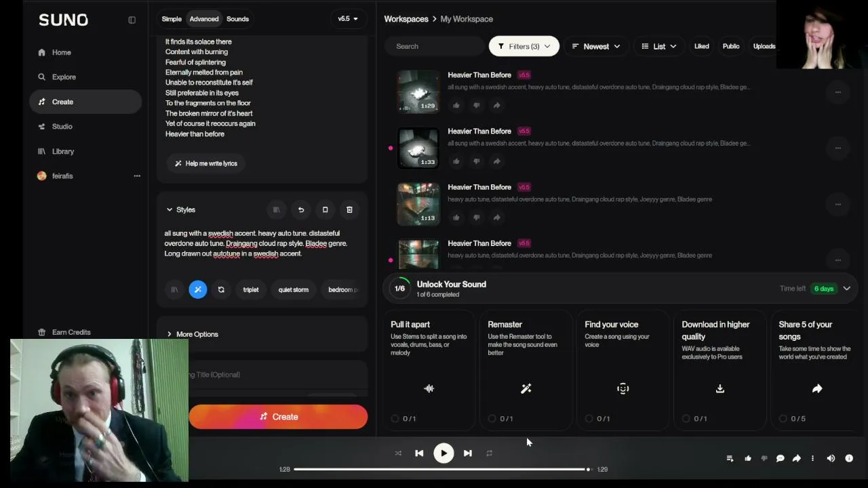The height and width of the screenshot is (488, 868).
Task: Like the 1:33 song in the list
Action: [456, 161]
